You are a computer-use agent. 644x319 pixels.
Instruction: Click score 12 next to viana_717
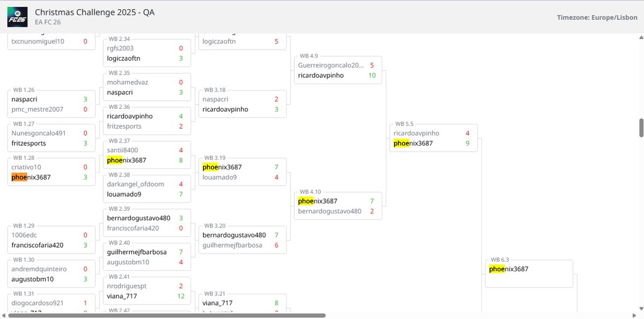click(x=181, y=296)
